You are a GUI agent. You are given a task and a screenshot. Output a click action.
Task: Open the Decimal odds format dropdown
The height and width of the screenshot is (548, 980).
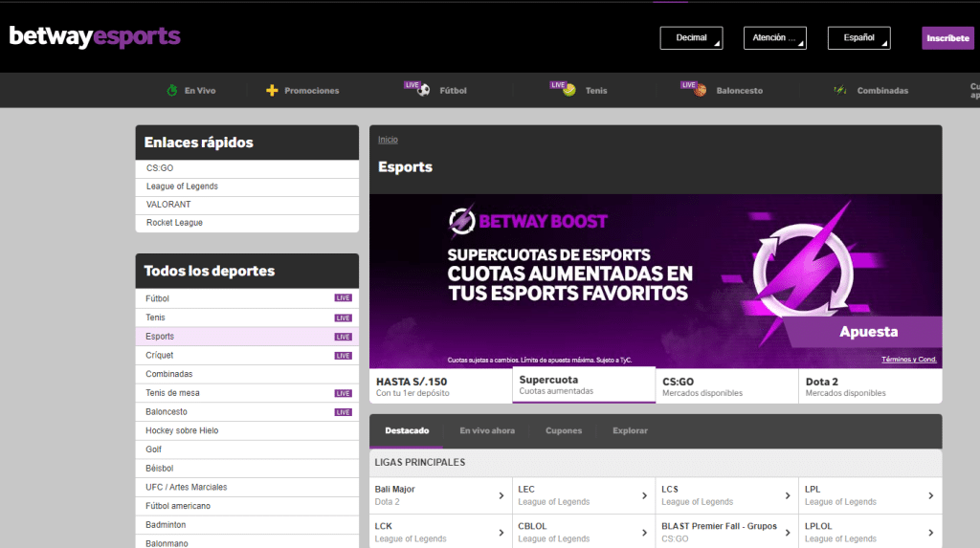[691, 38]
